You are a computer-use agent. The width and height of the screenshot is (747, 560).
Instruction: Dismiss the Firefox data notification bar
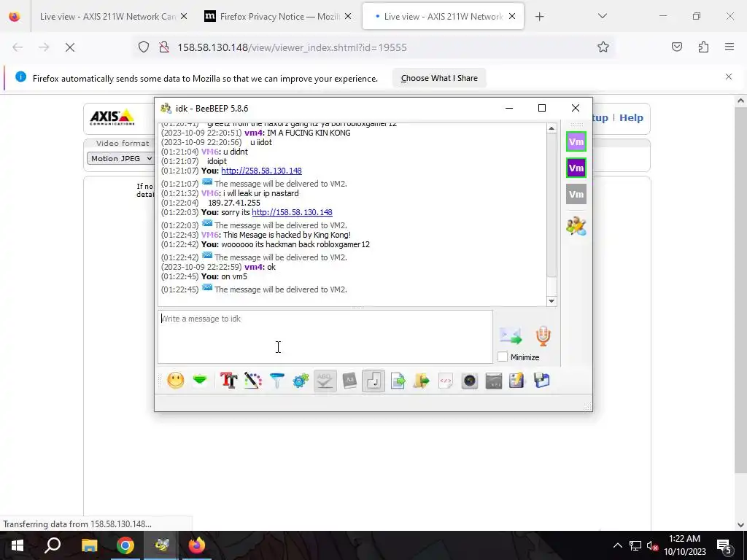(x=729, y=77)
